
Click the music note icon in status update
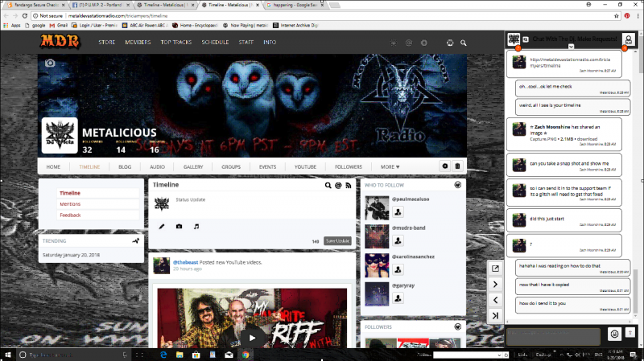(x=196, y=227)
